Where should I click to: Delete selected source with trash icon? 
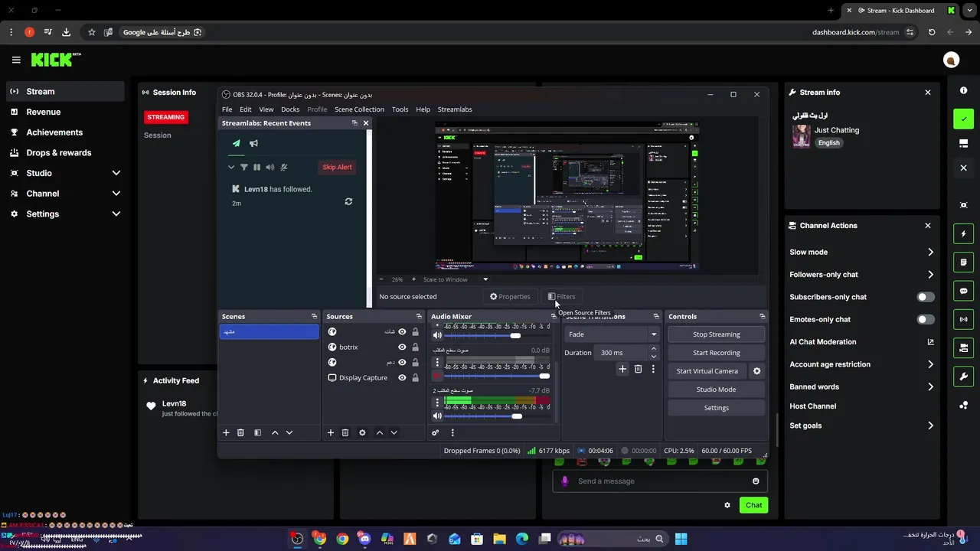coord(345,432)
